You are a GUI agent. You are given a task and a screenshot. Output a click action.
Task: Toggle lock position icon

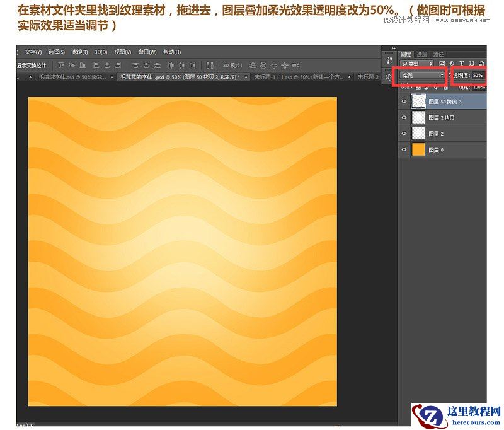[x=437, y=88]
